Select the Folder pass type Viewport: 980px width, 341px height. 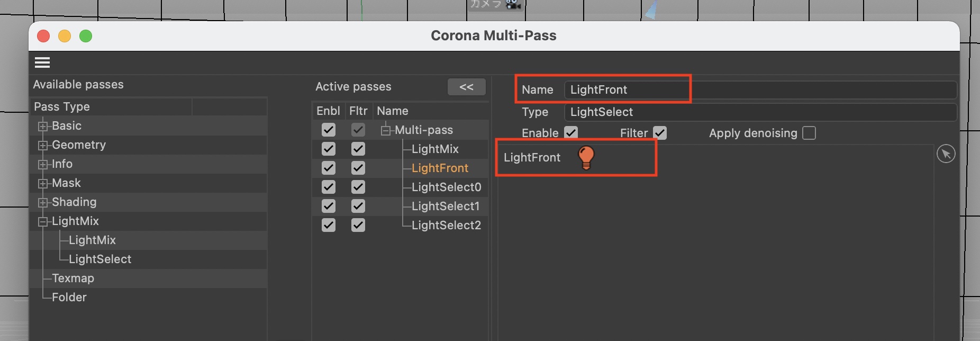tap(69, 297)
